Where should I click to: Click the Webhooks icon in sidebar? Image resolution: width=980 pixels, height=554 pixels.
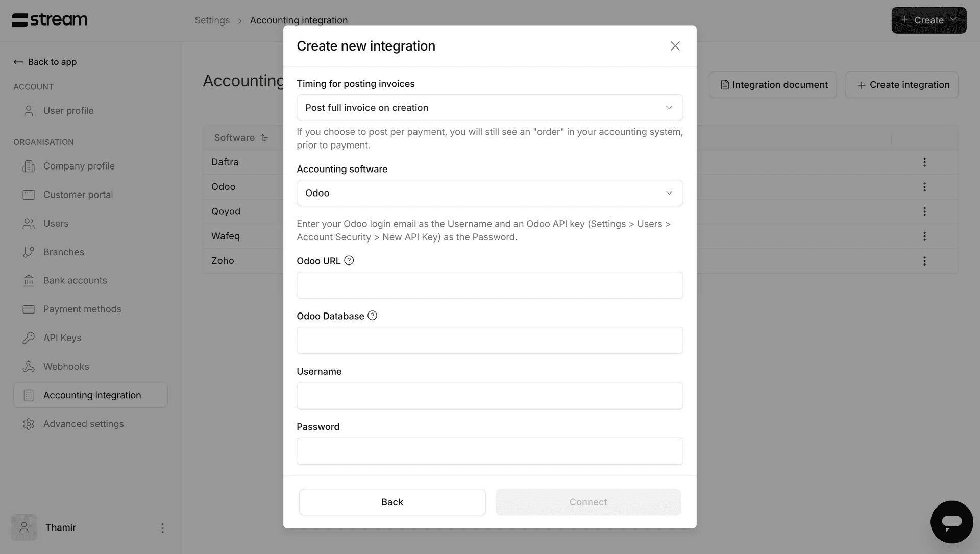[x=29, y=367]
